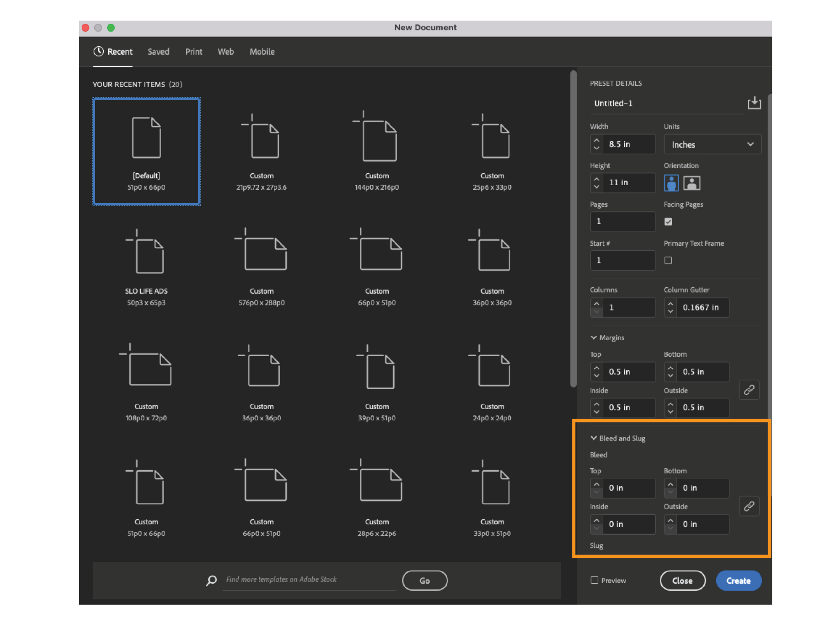This screenshot has height=637, width=840.
Task: Enable the Preview checkbox
Action: pos(594,580)
